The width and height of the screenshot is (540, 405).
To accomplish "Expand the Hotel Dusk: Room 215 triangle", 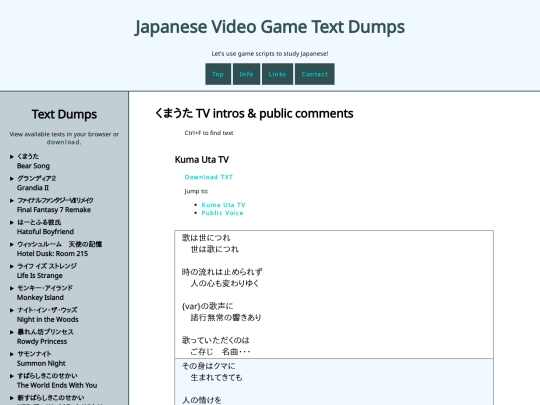I will point(12,245).
